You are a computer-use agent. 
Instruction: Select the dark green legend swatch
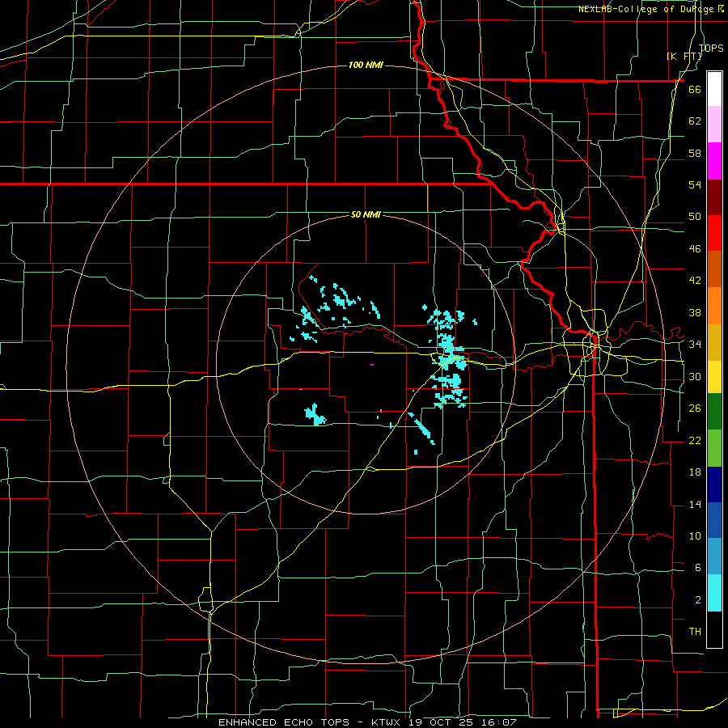(714, 412)
